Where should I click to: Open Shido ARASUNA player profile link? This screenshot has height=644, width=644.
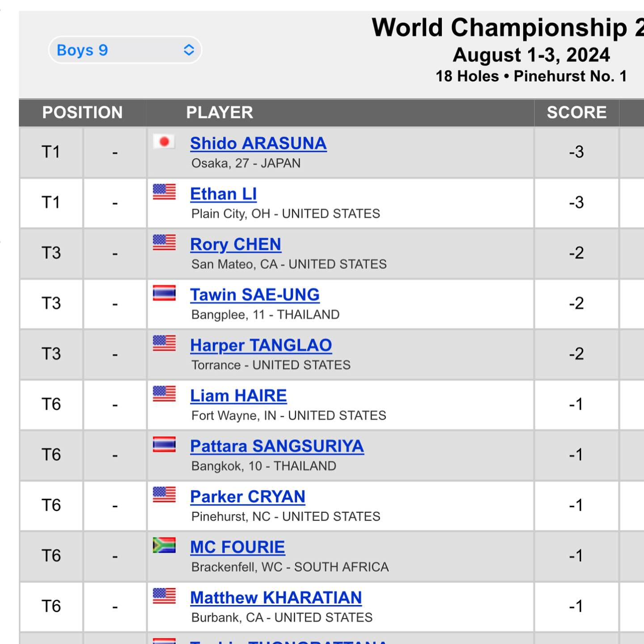pyautogui.click(x=258, y=144)
